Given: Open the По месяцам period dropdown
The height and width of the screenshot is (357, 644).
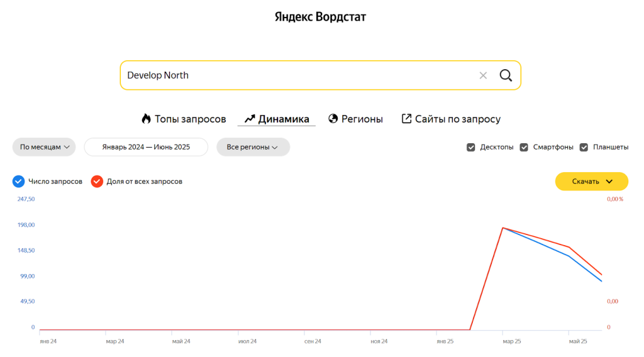Looking at the screenshot, I should point(44,147).
